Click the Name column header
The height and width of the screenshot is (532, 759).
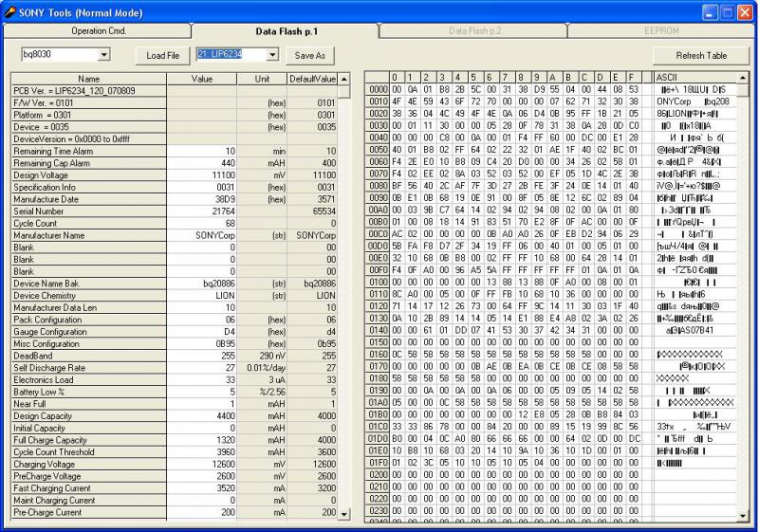click(88, 79)
